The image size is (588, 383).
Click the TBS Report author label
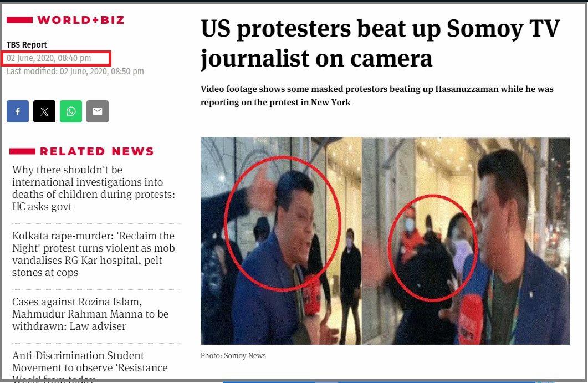point(27,45)
